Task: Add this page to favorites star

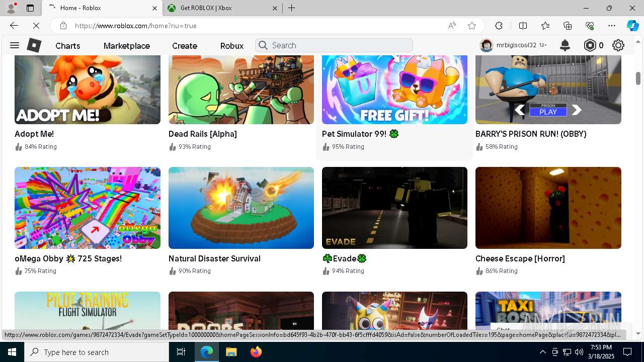Action: pos(472,26)
